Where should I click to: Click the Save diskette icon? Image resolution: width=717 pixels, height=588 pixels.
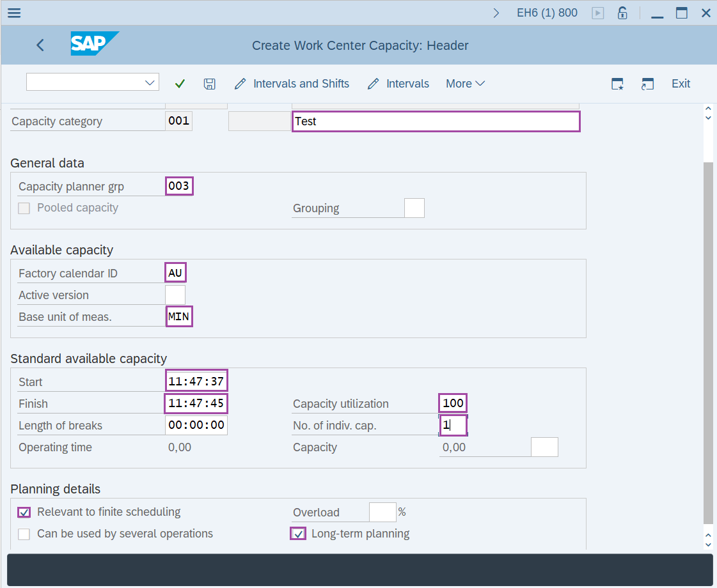tap(209, 84)
